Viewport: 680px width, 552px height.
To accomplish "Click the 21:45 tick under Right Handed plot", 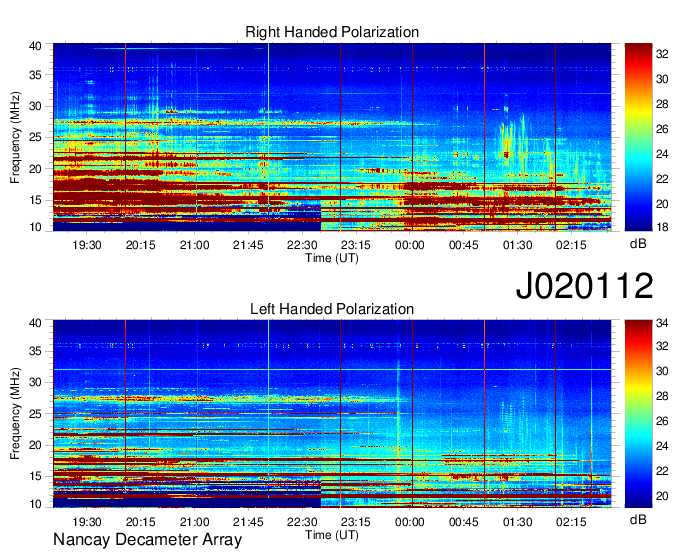I will click(248, 245).
